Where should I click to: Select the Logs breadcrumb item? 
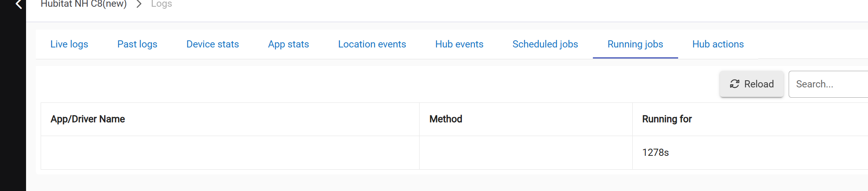161,4
